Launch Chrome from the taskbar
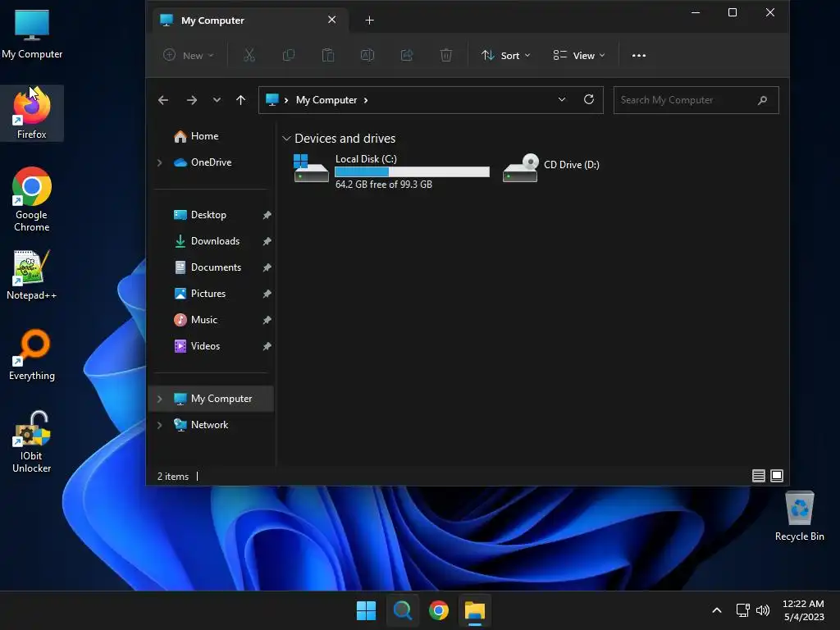The width and height of the screenshot is (840, 630). [438, 610]
